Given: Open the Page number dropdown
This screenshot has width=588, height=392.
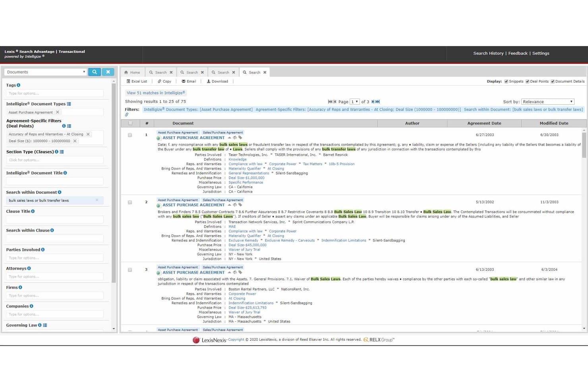Looking at the screenshot, I should click(x=355, y=102).
